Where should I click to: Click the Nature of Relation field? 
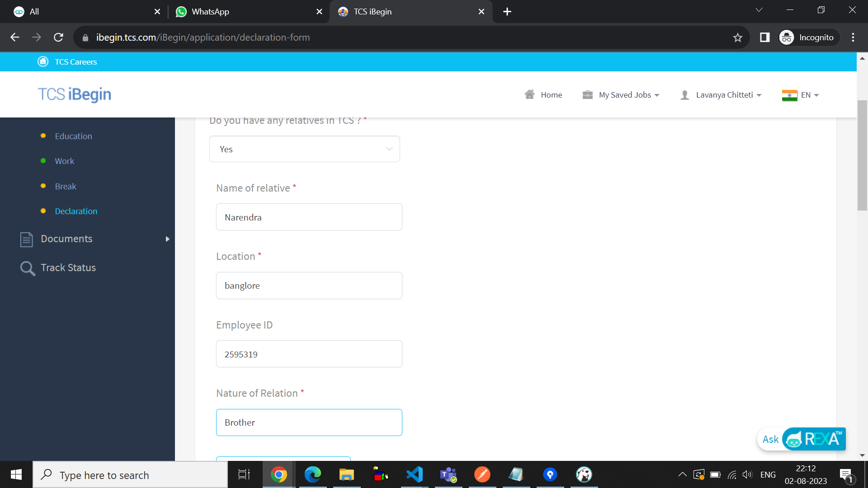click(x=309, y=422)
